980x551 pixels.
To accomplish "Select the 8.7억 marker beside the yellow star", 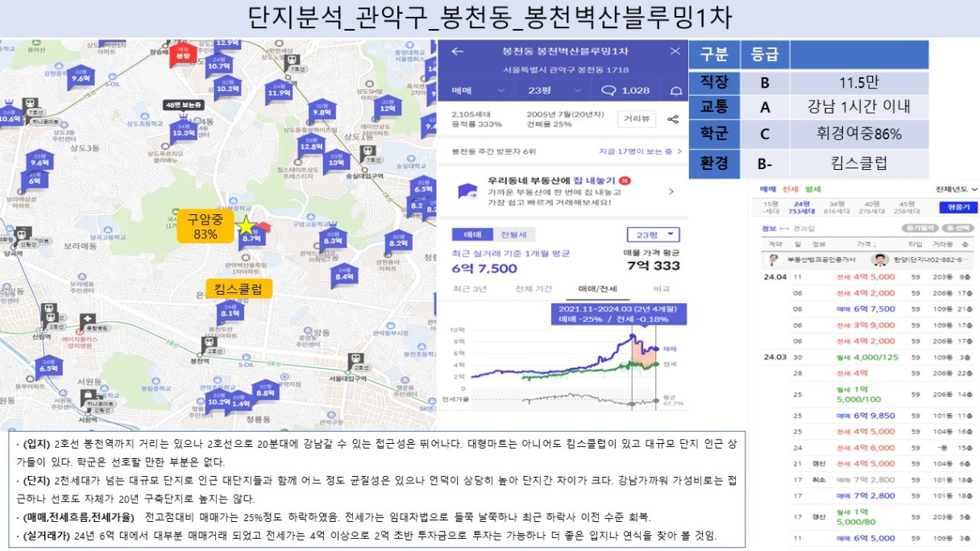I will click(x=251, y=237).
